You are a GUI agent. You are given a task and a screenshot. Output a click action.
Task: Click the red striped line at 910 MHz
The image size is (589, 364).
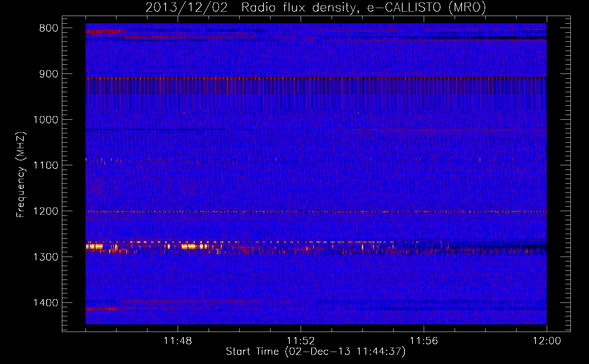click(316, 78)
